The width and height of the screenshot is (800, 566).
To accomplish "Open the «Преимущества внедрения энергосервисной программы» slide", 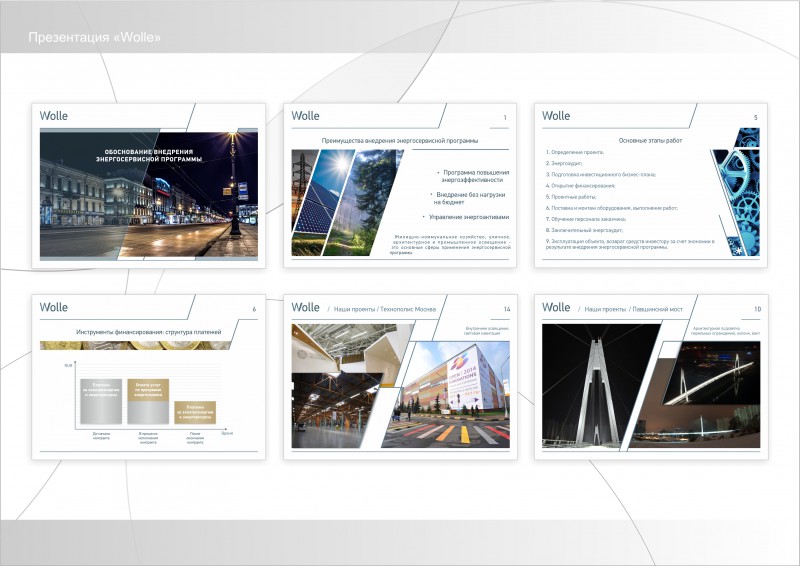I will click(400, 186).
